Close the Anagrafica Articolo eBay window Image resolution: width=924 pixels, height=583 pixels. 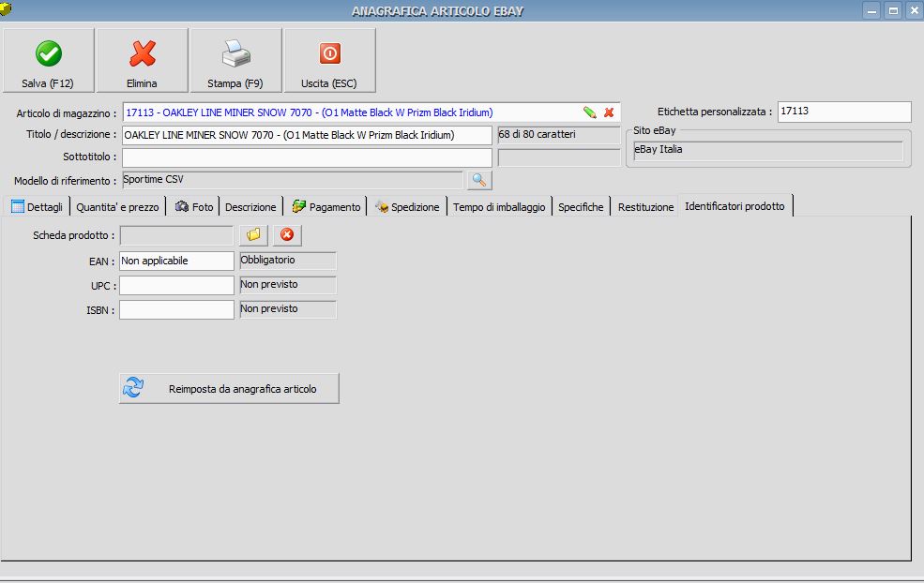(915, 10)
